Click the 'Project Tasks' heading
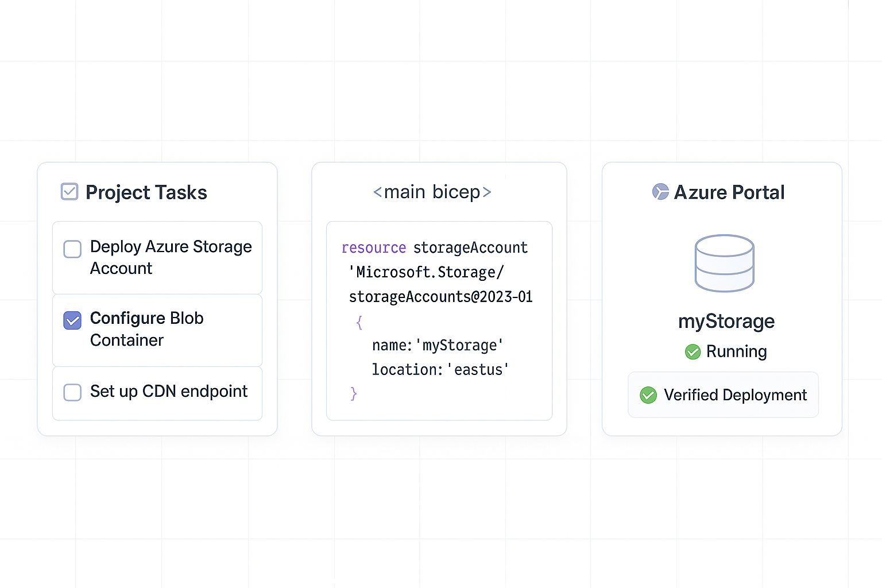Viewport: 882px width, 588px height. click(146, 192)
